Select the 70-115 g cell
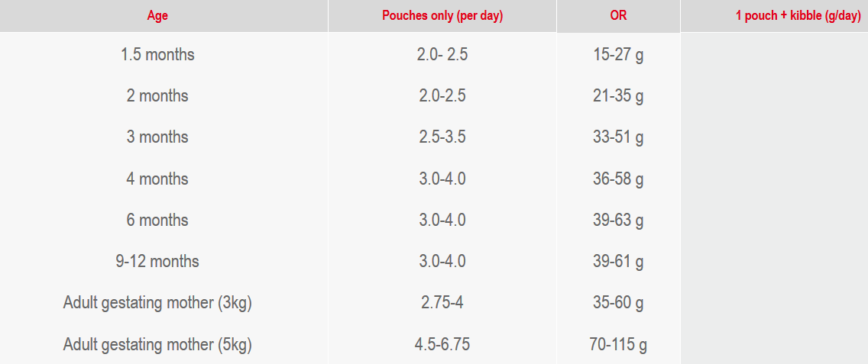The width and height of the screenshot is (868, 364). 618,345
